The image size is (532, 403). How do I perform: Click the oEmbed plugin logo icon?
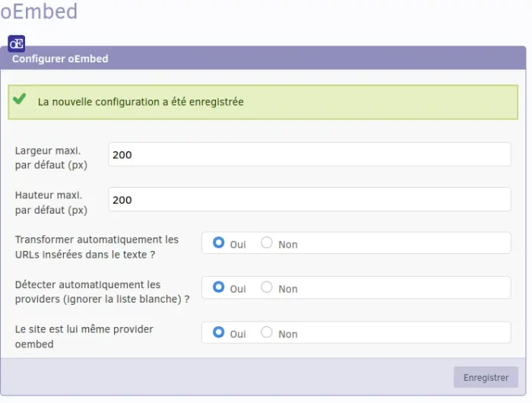click(x=16, y=44)
